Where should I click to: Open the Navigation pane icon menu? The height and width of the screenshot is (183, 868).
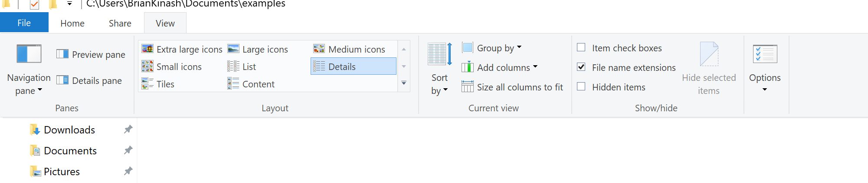point(29,69)
